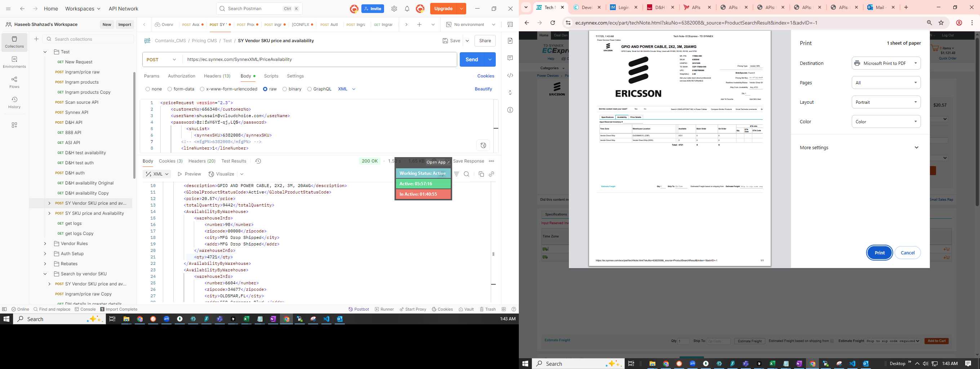Click the response link icon
The image size is (980, 369).
click(x=491, y=174)
